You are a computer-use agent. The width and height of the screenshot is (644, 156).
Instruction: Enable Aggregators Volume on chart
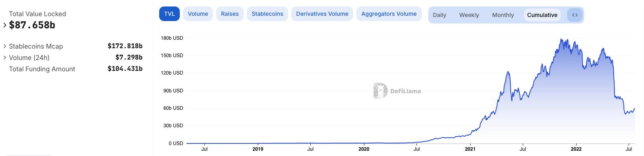(x=389, y=14)
